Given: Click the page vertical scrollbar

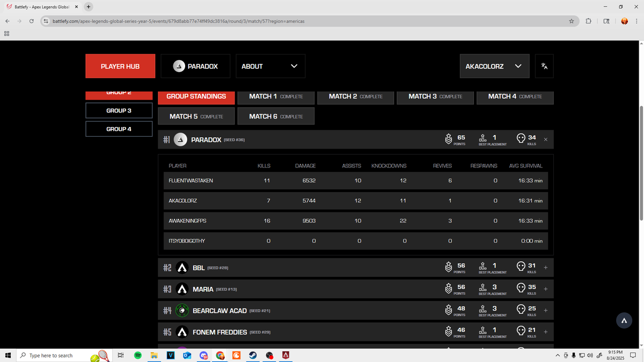Looking at the screenshot, I should pos(641,162).
